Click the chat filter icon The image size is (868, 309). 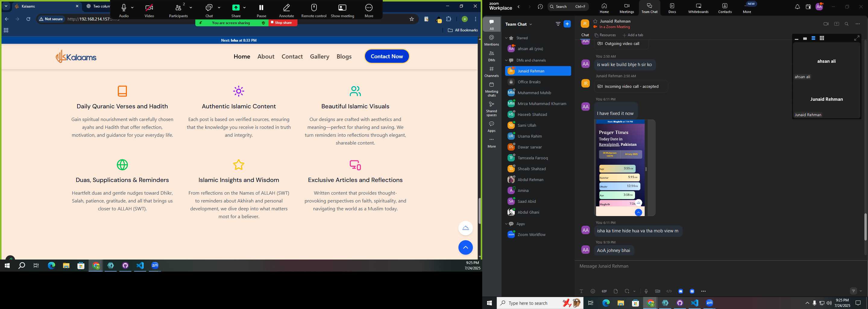(558, 24)
